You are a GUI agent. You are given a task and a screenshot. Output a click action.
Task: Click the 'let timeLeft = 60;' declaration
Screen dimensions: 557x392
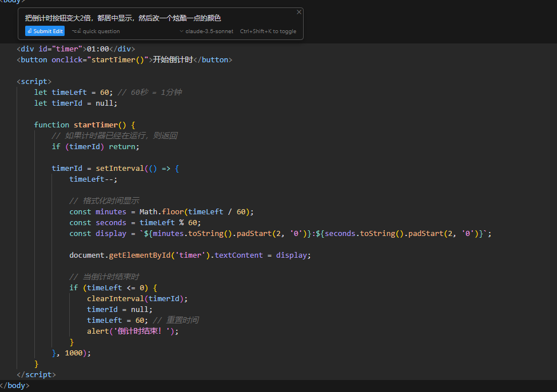tap(74, 93)
